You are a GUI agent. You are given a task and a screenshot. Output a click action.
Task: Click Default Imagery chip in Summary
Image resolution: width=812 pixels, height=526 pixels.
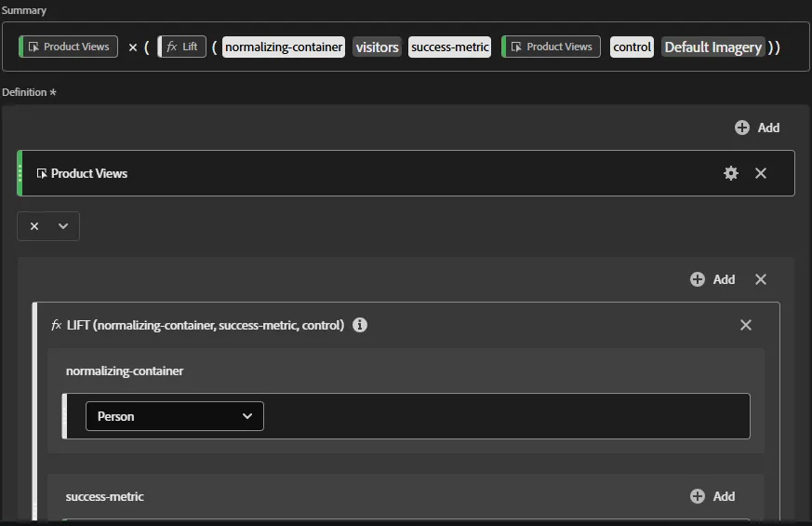(713, 47)
